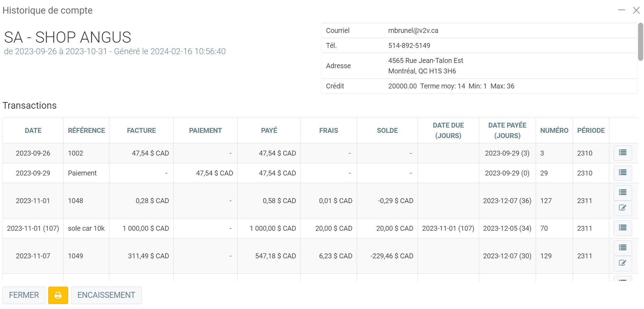
Task: Click the FACTURE column header
Action: pyautogui.click(x=141, y=130)
